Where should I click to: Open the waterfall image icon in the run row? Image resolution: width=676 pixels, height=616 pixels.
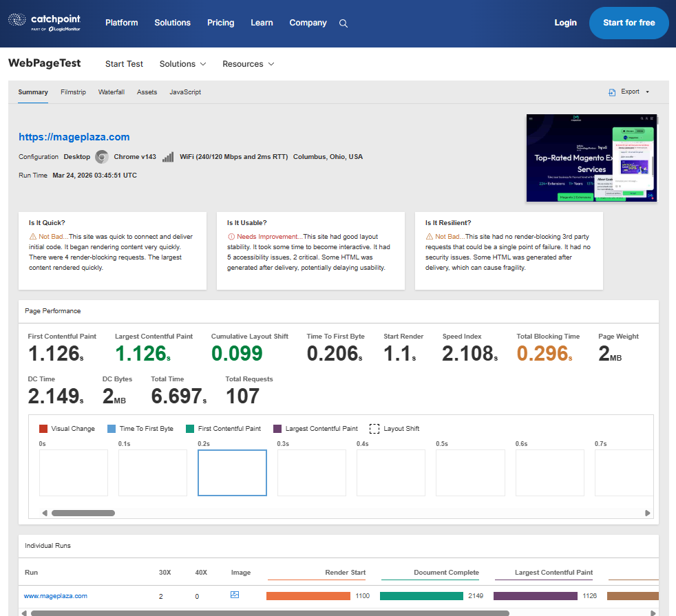point(234,595)
